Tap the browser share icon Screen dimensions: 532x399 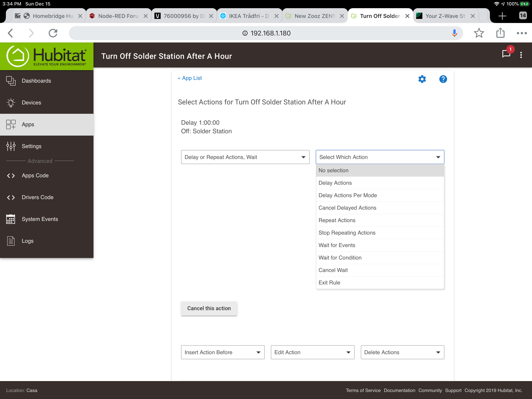pos(500,33)
